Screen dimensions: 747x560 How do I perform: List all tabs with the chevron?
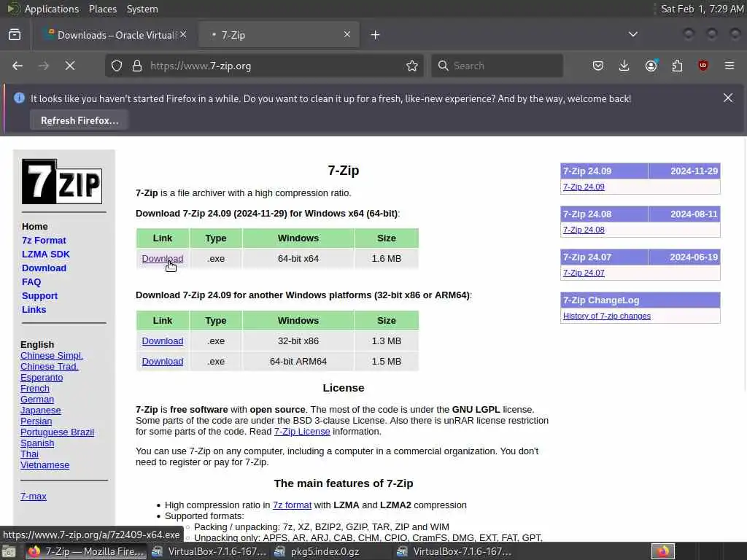pos(633,34)
